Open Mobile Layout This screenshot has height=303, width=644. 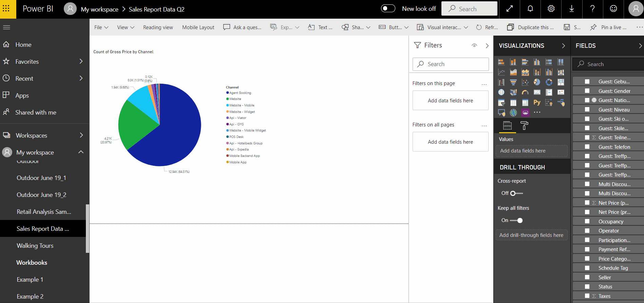(x=198, y=27)
